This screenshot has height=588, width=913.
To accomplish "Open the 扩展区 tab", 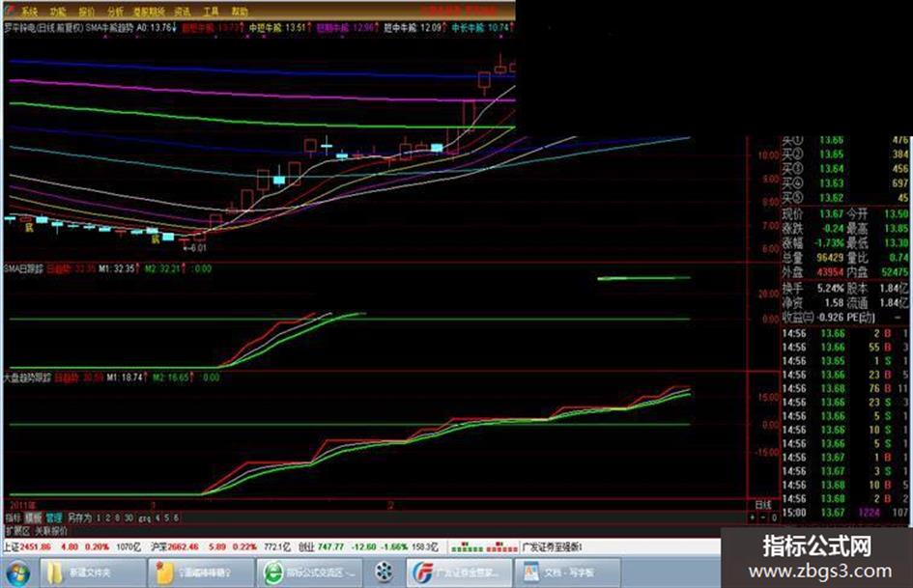I will 17,531.
